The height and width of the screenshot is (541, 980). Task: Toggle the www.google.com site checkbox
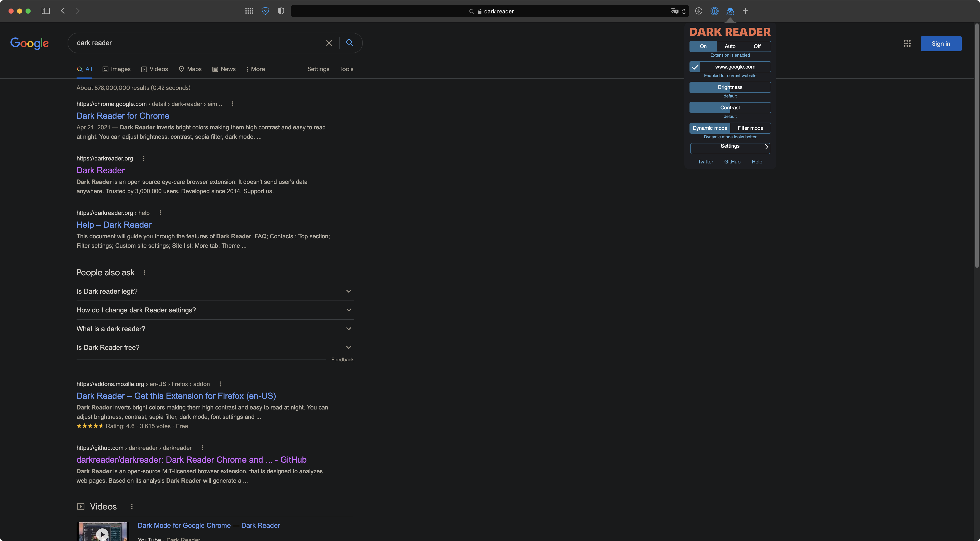click(695, 67)
